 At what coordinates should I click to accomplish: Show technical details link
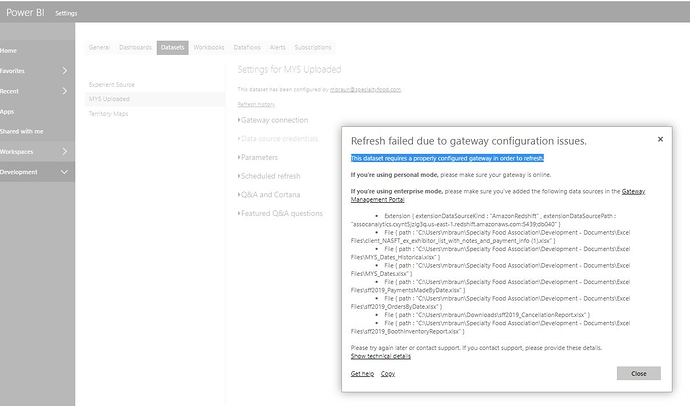click(x=381, y=356)
